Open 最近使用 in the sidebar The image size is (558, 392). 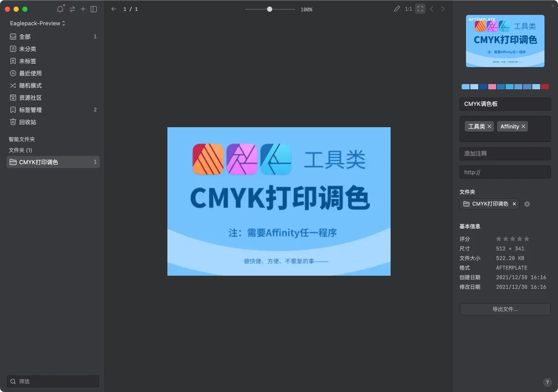pos(53,73)
